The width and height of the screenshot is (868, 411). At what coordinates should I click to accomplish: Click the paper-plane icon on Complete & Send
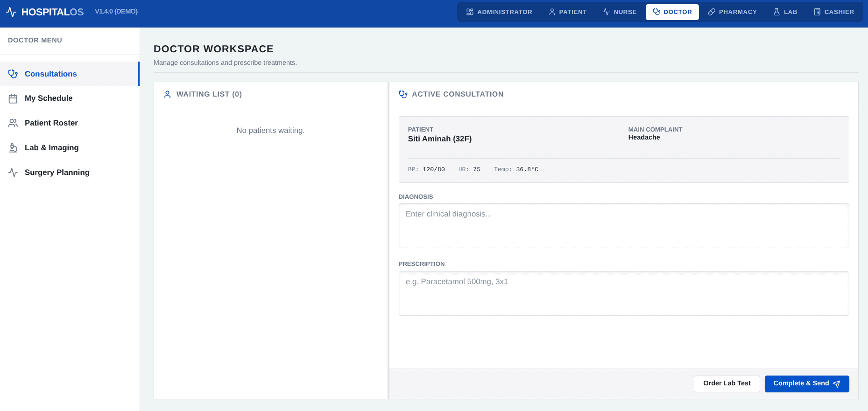pyautogui.click(x=836, y=384)
